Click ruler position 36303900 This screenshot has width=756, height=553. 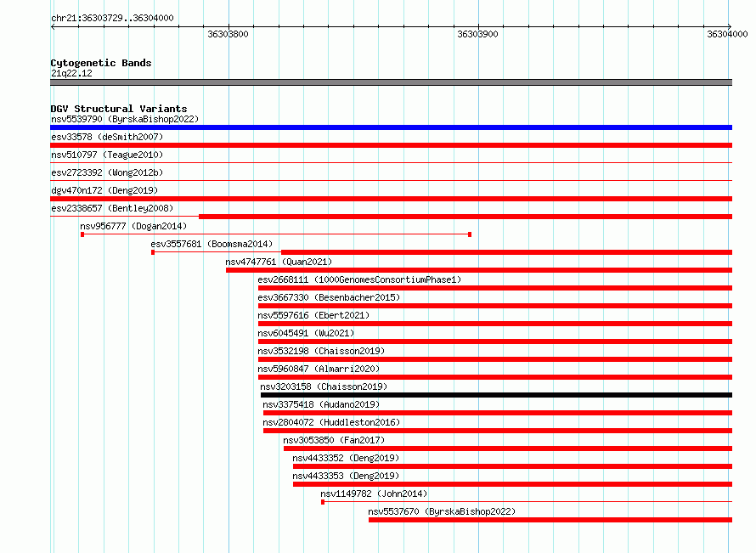pyautogui.click(x=477, y=34)
